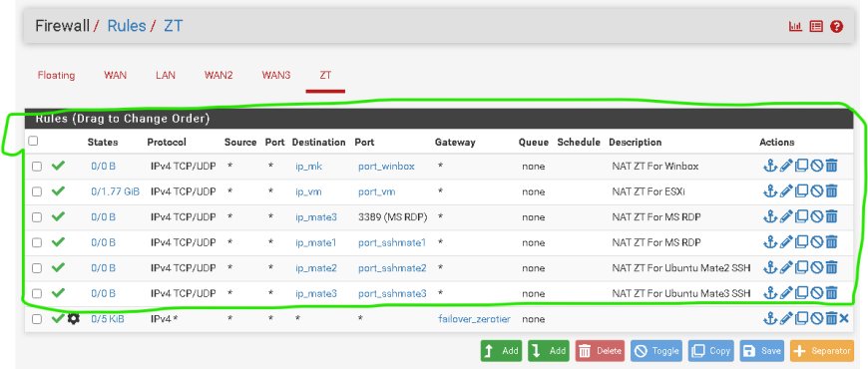Screen dimensions: 868x369
Task: Open the Rules breadcrumb link
Action: [127, 26]
